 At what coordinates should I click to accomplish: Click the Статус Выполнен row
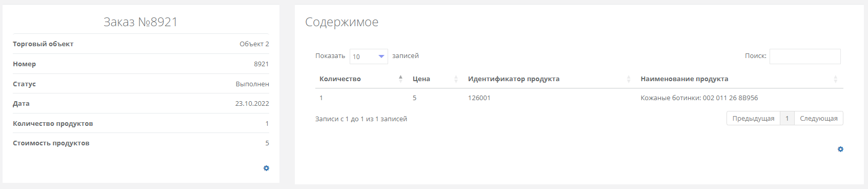click(x=141, y=84)
